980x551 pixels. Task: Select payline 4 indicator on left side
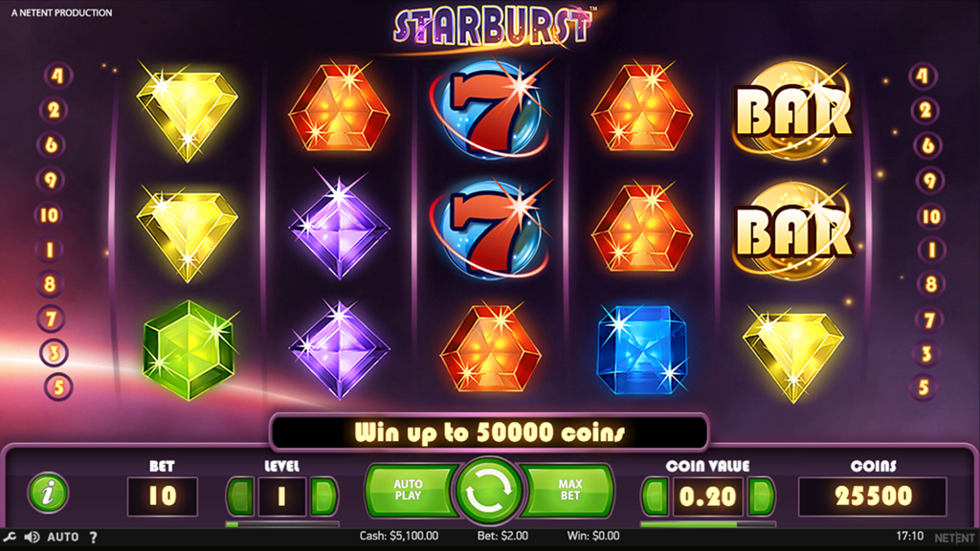coord(58,76)
